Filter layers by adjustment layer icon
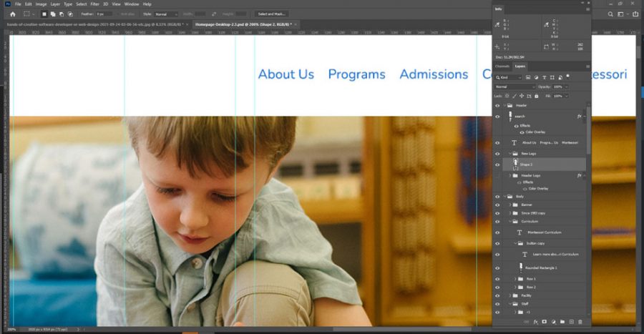 coord(537,77)
